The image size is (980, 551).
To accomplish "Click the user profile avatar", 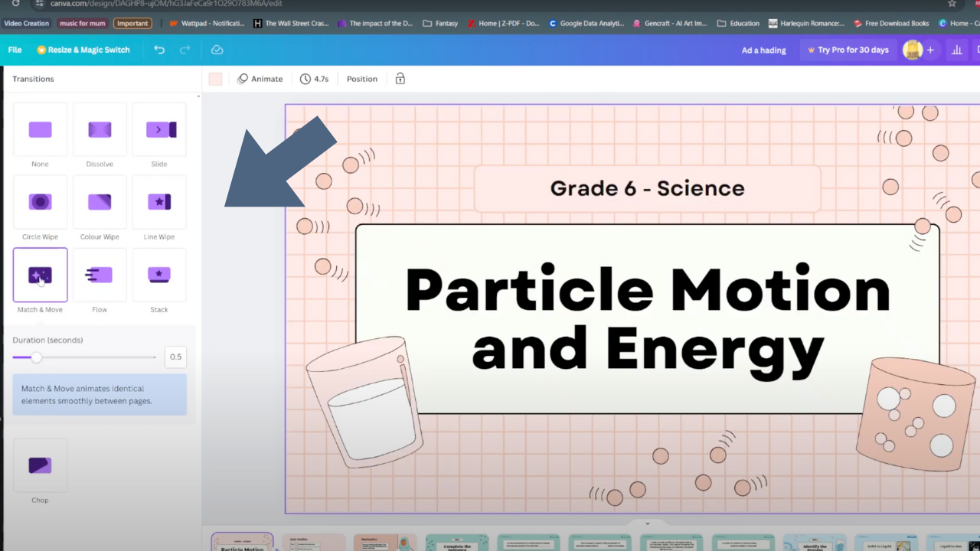I will tap(913, 50).
